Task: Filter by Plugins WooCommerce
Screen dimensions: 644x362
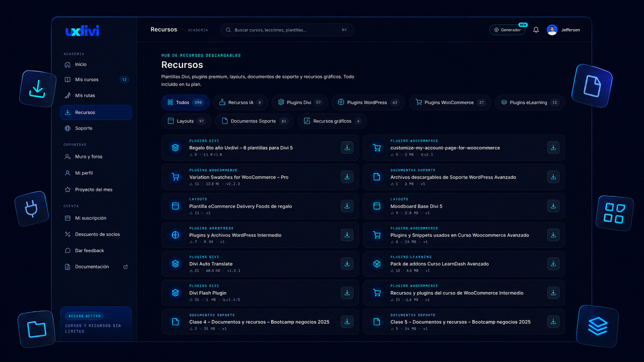Action: point(450,103)
